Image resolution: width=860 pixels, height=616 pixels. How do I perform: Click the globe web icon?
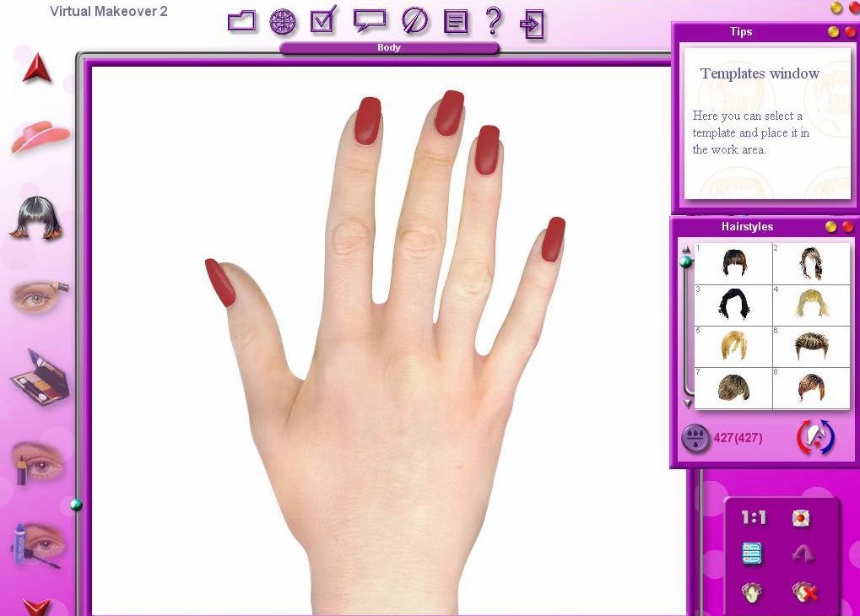283,22
